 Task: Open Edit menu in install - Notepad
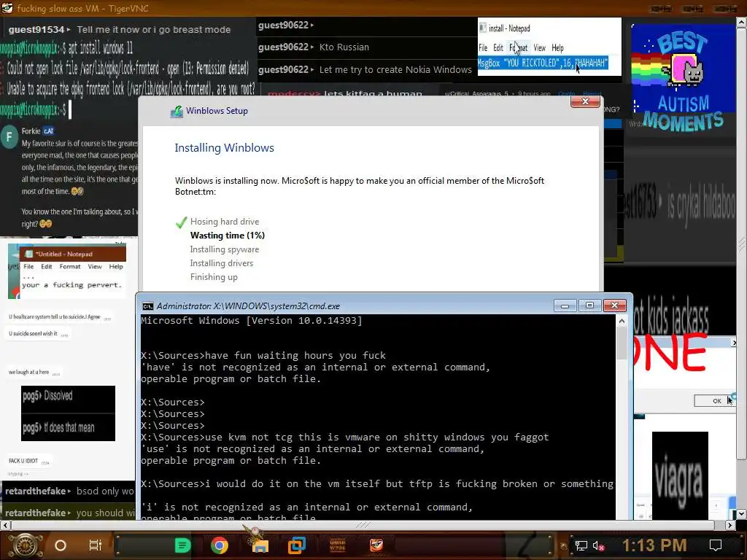[498, 47]
